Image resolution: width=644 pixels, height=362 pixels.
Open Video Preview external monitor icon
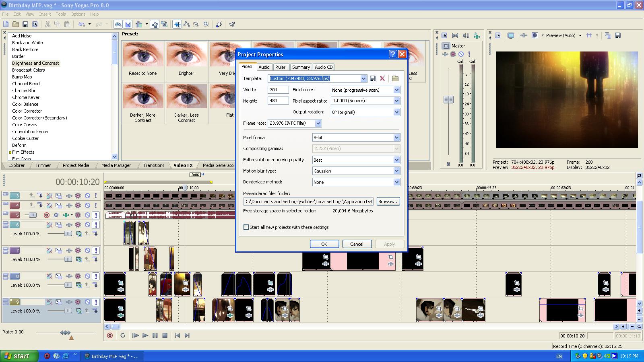point(511,35)
